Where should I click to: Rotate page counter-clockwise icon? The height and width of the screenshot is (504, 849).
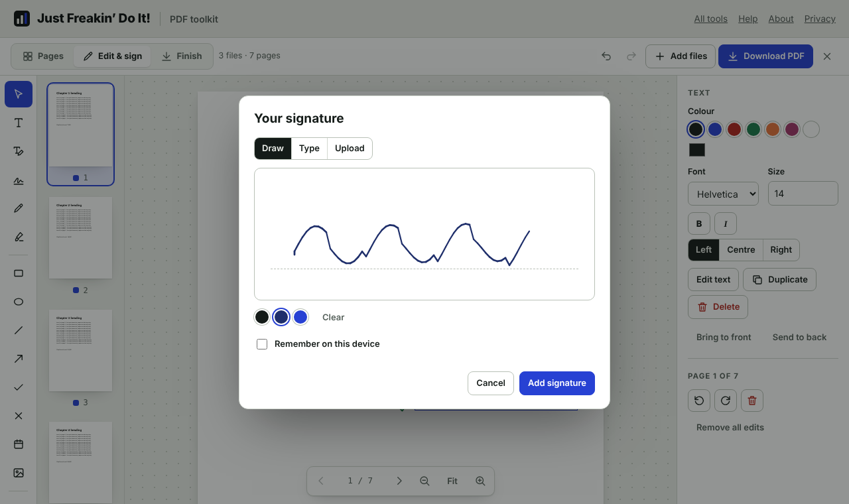[x=699, y=401]
